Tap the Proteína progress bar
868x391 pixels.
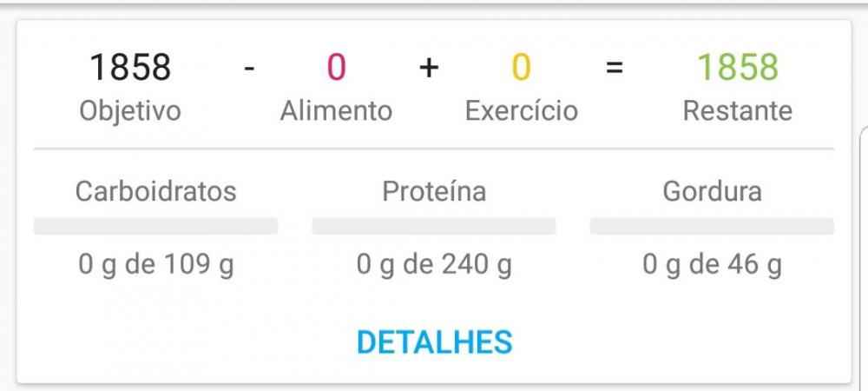434,227
